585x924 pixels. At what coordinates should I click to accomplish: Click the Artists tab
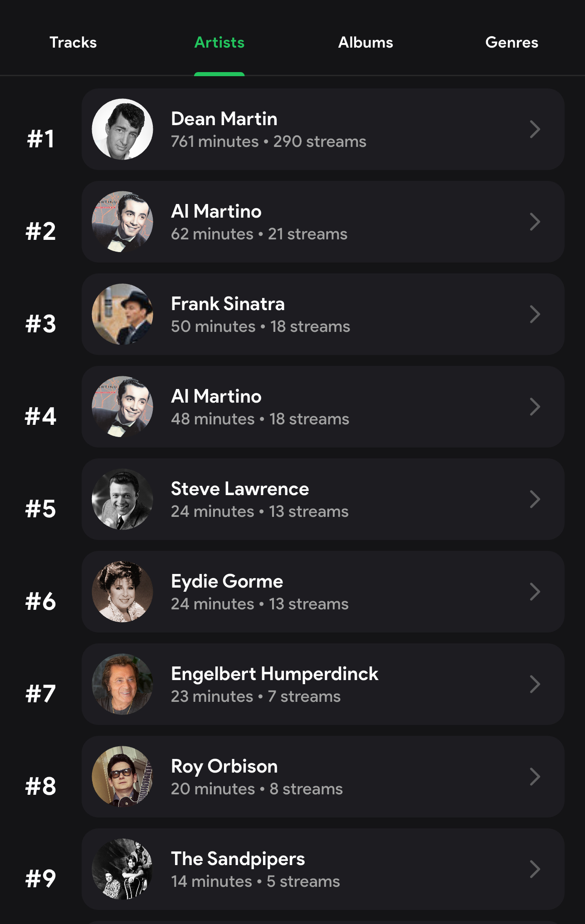(219, 43)
